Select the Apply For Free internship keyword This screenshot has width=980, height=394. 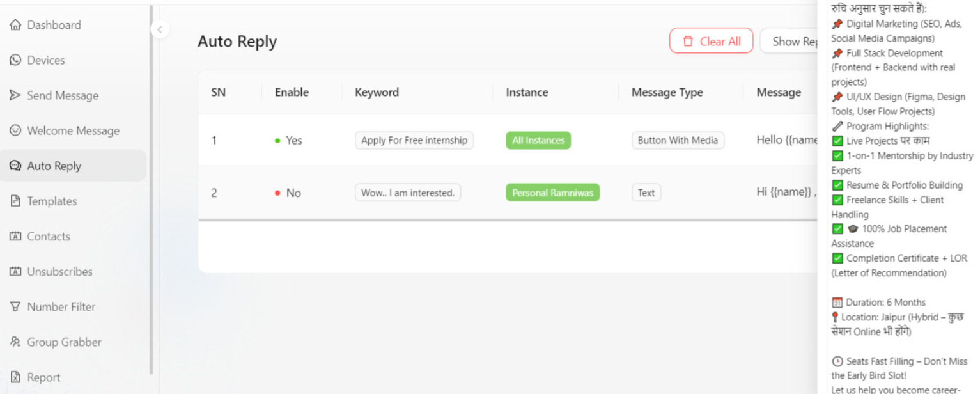tap(414, 141)
